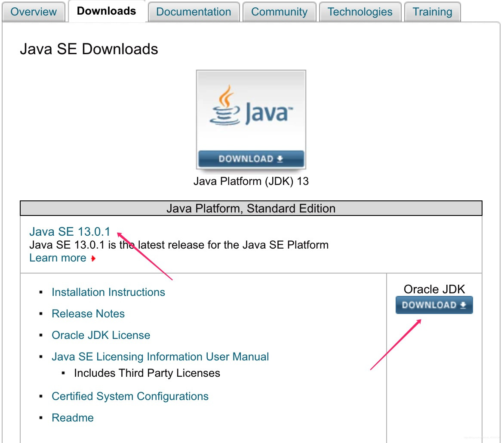Click the Includes Third Party Licenses text
This screenshot has width=504, height=443.
click(x=147, y=373)
